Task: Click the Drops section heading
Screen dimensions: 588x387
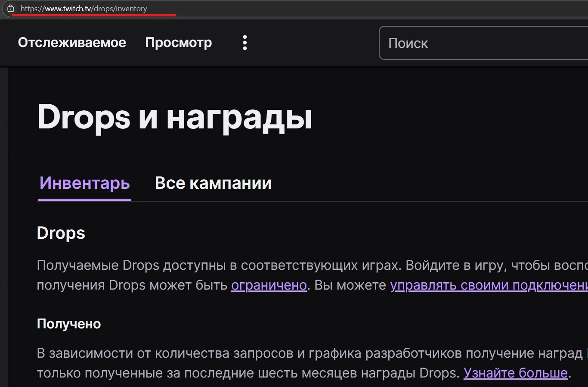Action: pyautogui.click(x=61, y=233)
